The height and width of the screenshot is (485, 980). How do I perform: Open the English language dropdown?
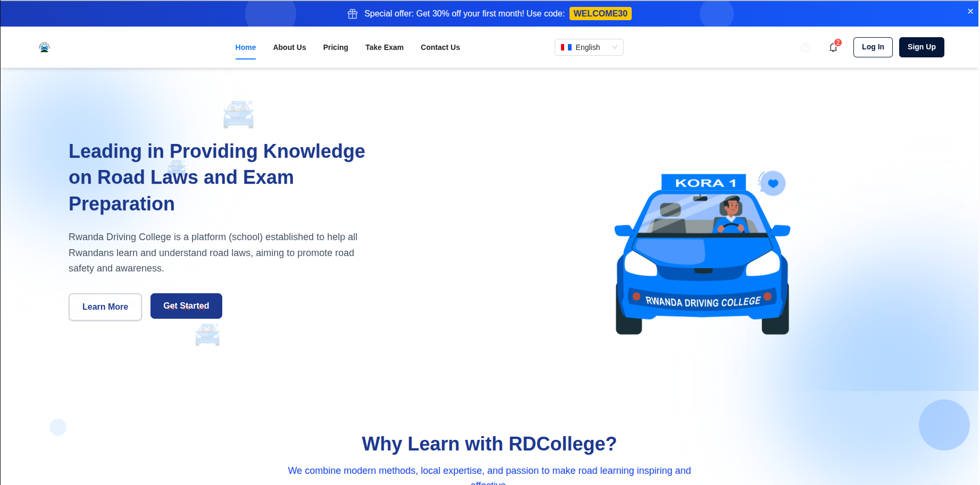click(588, 47)
